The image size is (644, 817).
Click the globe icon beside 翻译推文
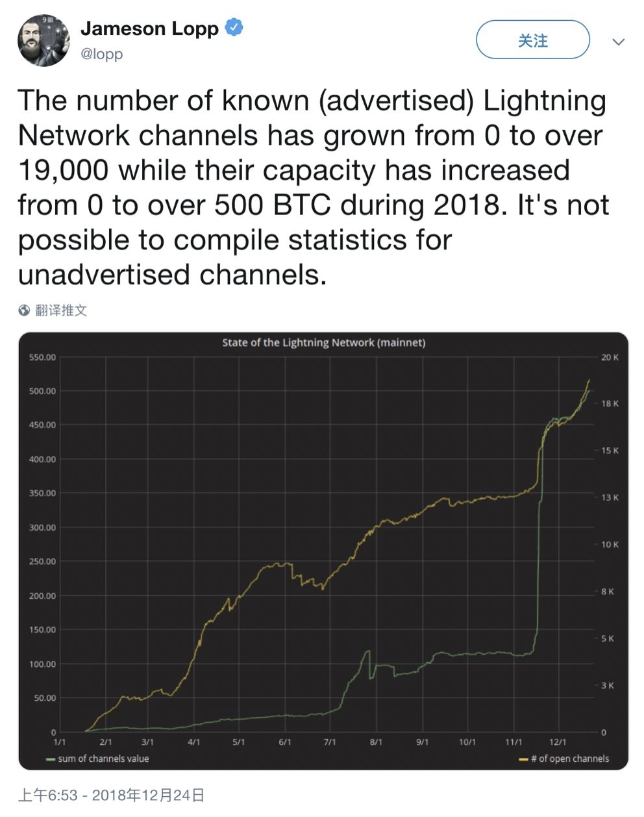coord(25,310)
